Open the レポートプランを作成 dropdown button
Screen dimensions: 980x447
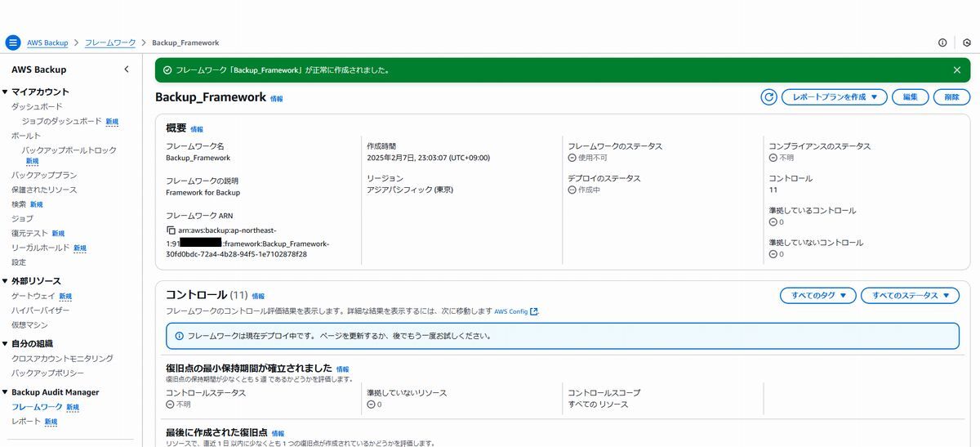tap(834, 97)
